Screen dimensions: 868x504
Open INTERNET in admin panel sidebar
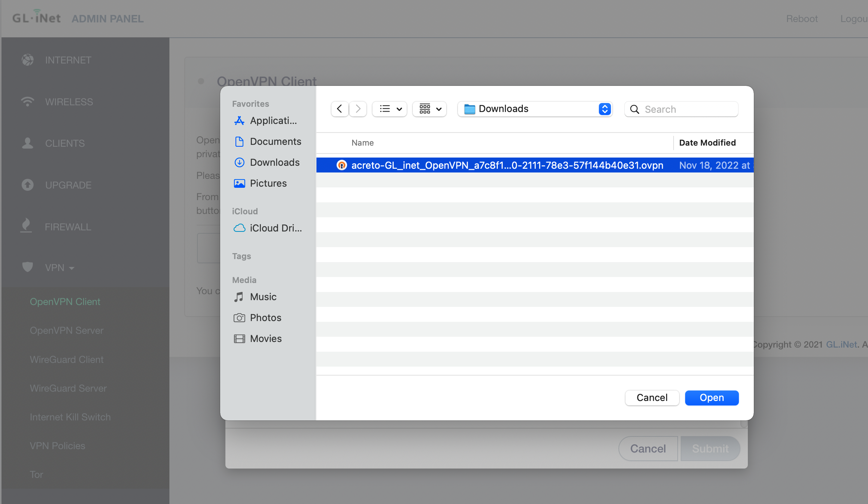tap(68, 60)
